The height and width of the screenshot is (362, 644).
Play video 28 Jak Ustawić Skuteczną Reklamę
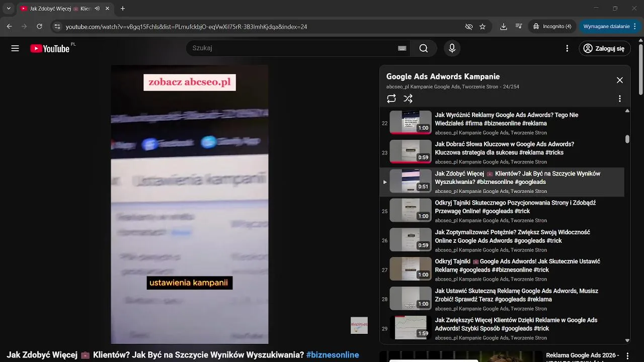coord(502,299)
